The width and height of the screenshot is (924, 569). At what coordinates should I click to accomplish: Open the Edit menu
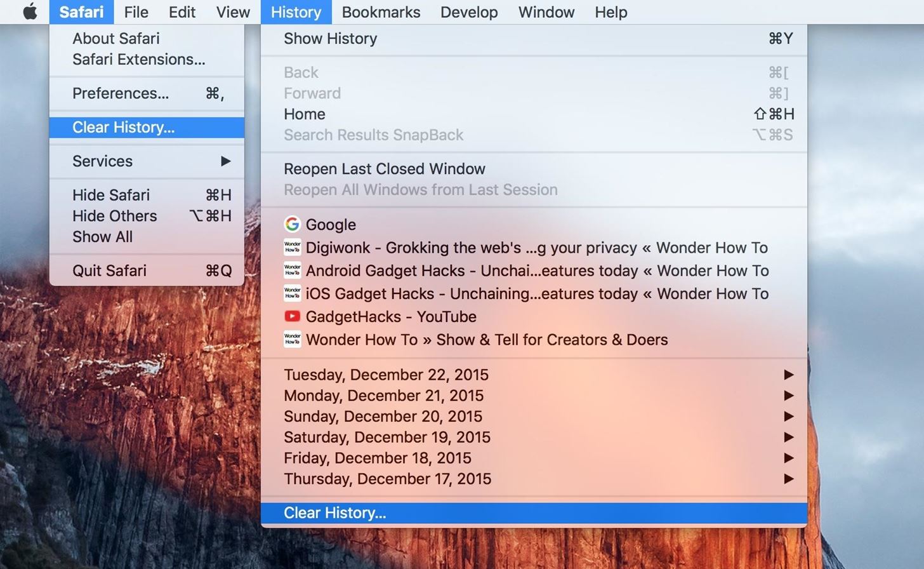tap(181, 12)
